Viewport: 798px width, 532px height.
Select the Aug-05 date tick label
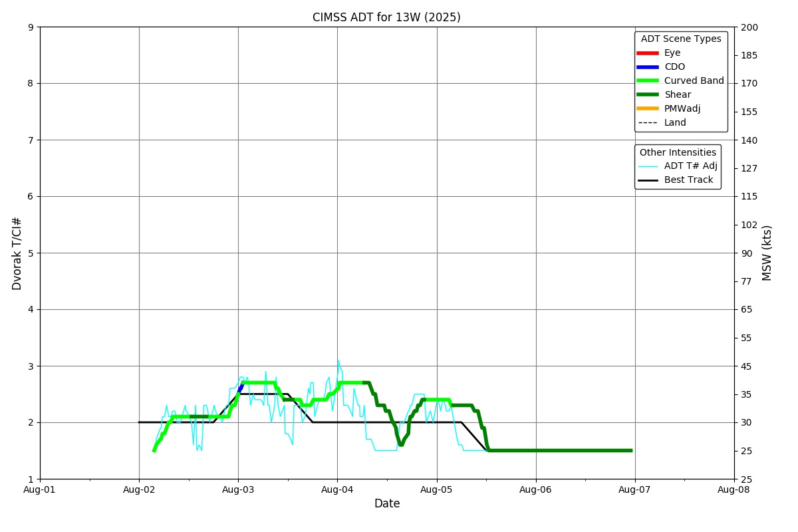pos(437,490)
